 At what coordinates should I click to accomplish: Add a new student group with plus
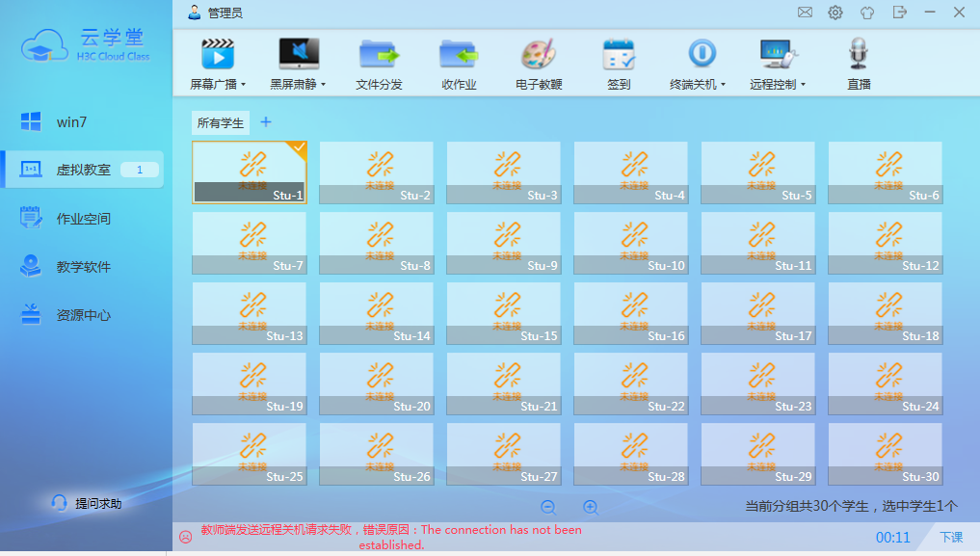[266, 121]
